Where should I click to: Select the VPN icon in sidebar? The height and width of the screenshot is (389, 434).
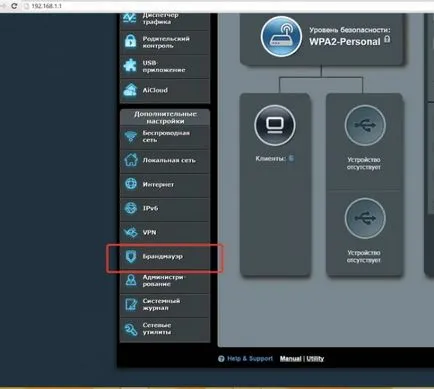pyautogui.click(x=130, y=232)
